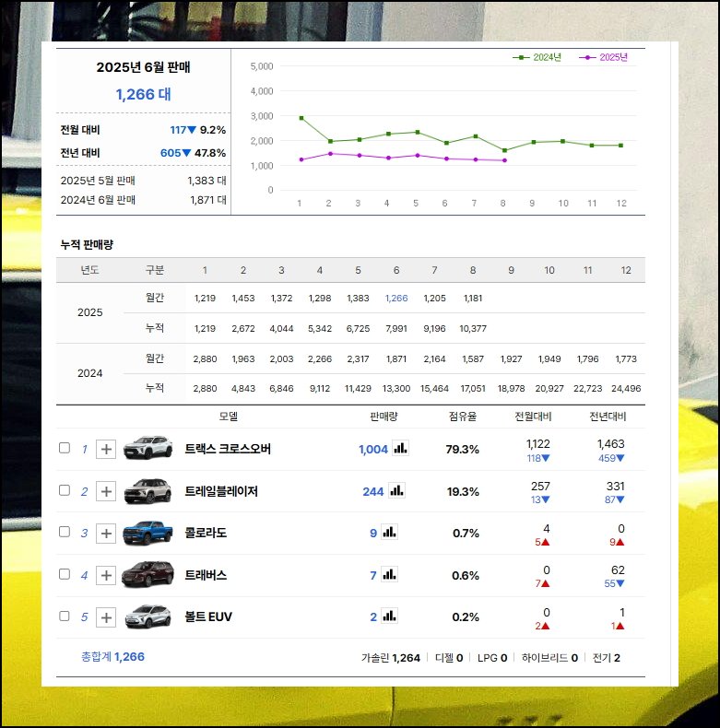Click the 디젤 0 fuel count
This screenshot has height=728, width=720.
pos(449,658)
